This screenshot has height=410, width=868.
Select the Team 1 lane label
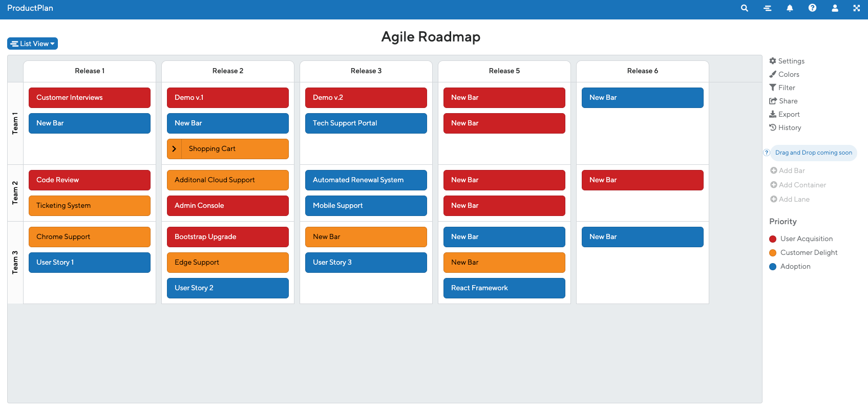[x=15, y=123]
